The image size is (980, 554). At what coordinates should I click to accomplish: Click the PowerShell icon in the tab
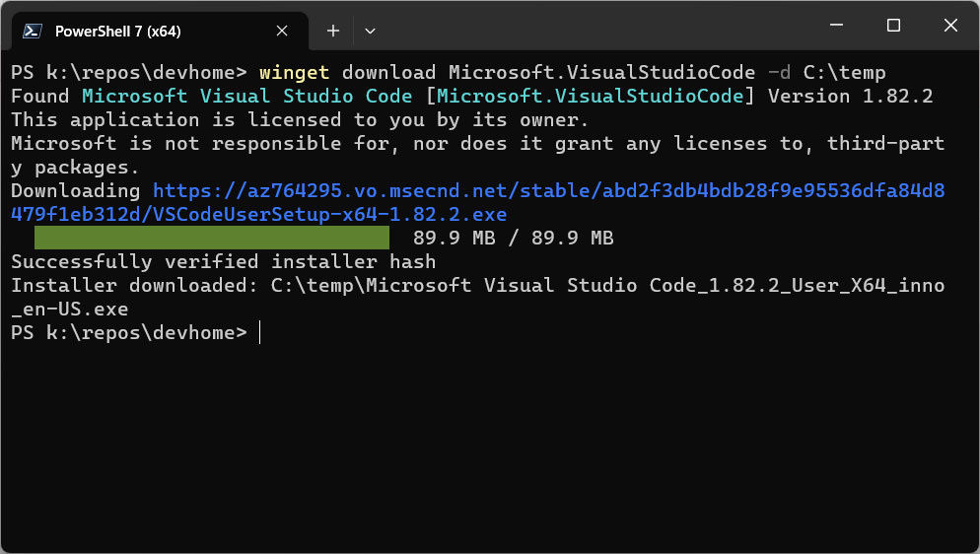pyautogui.click(x=32, y=31)
